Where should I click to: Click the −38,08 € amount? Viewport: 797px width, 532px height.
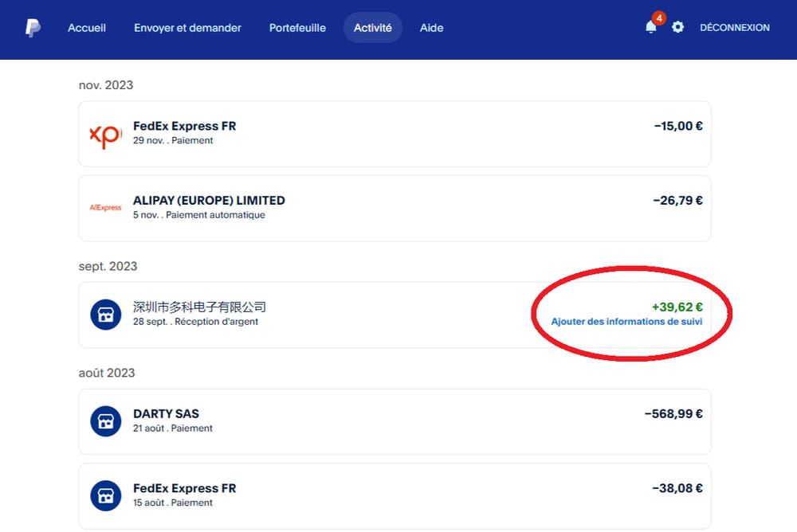(x=677, y=488)
